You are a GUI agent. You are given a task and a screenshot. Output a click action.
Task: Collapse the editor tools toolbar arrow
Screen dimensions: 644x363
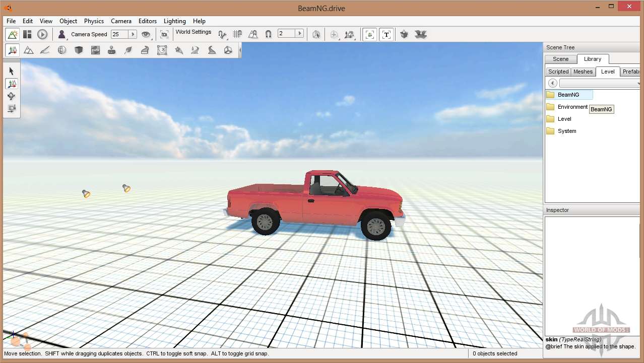(x=240, y=50)
